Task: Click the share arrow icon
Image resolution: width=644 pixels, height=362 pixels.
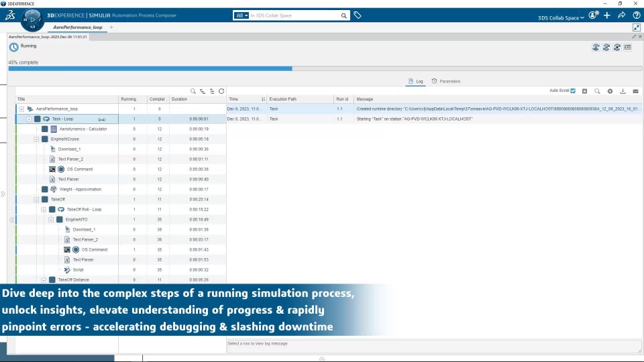Action: pyautogui.click(x=622, y=15)
